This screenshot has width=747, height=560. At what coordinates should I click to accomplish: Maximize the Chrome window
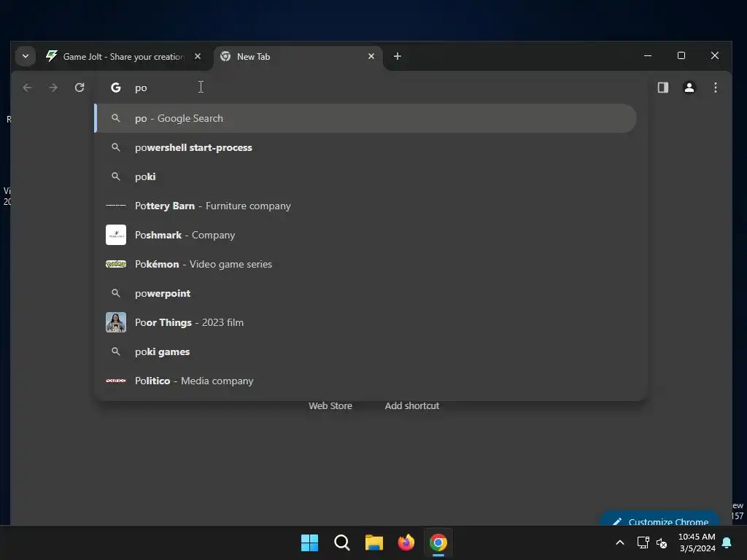(681, 55)
